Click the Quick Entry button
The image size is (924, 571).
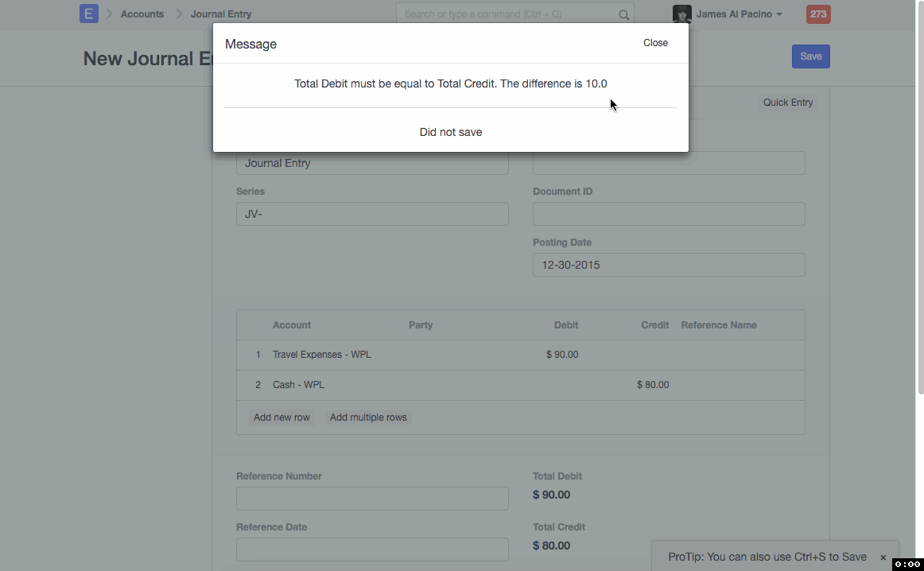coord(787,103)
